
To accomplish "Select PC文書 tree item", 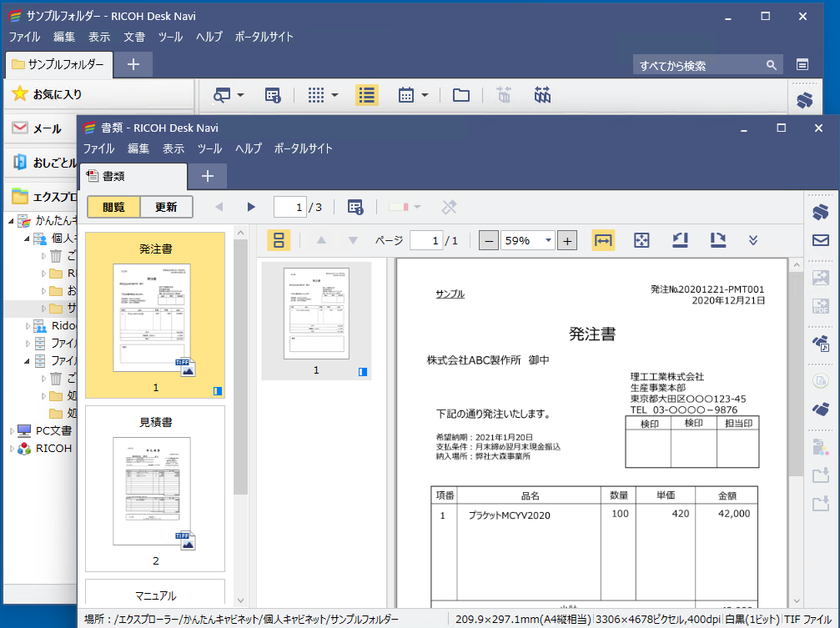I will (x=53, y=431).
